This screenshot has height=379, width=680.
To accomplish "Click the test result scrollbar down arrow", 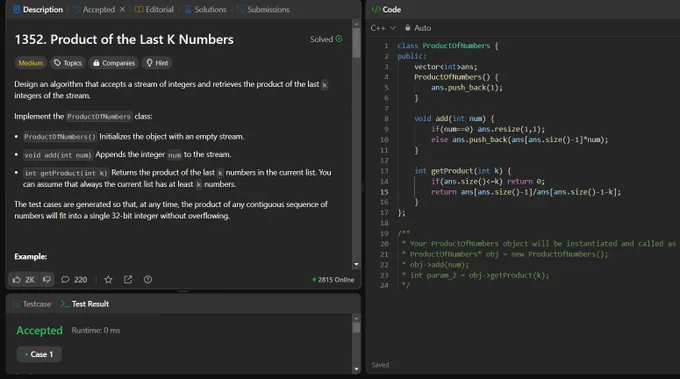I will pos(356,369).
